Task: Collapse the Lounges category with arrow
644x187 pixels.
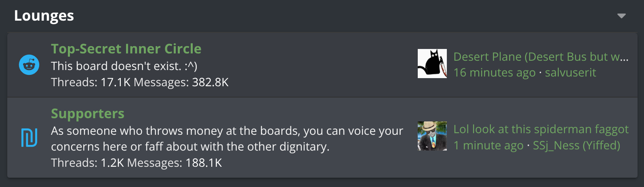Action: (621, 16)
